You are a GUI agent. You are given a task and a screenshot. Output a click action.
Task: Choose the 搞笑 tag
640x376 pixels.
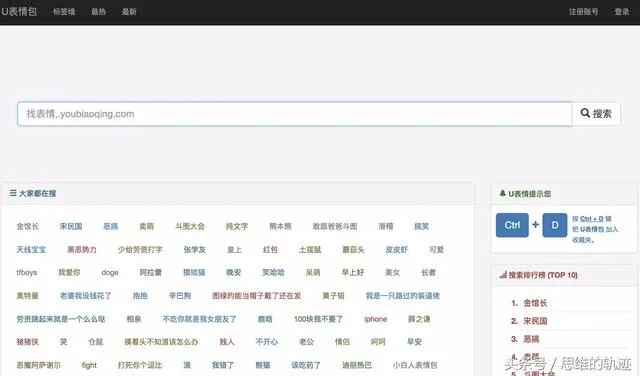click(422, 226)
